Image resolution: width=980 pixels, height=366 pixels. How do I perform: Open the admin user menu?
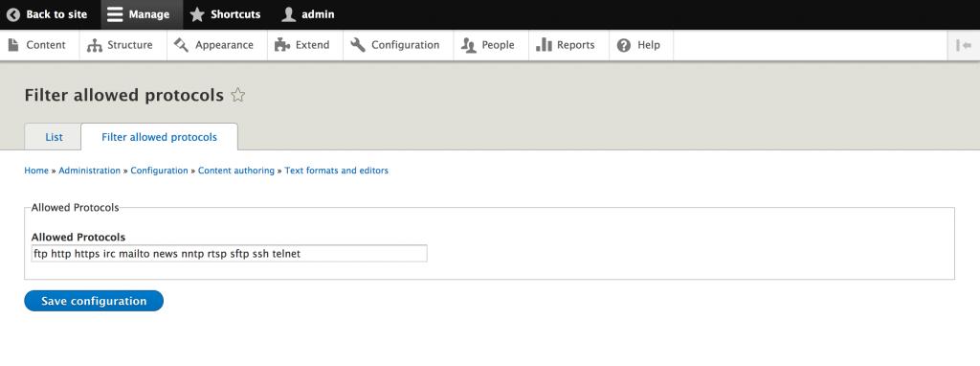coord(307,14)
